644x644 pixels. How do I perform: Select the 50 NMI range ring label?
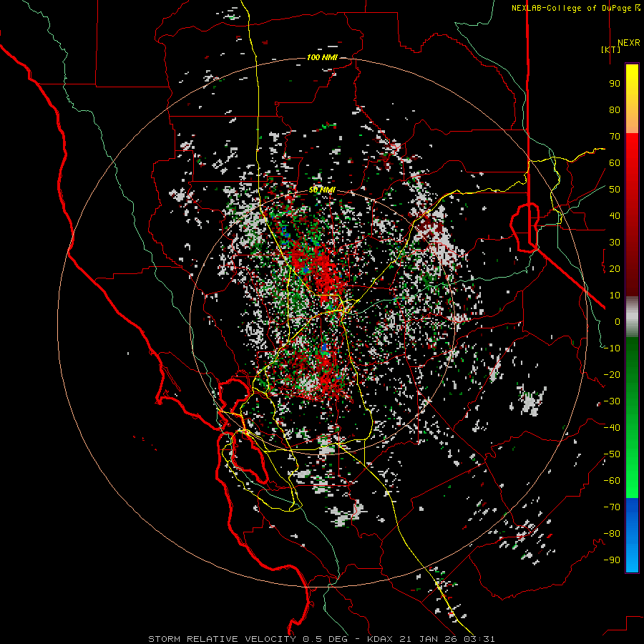coord(322,190)
